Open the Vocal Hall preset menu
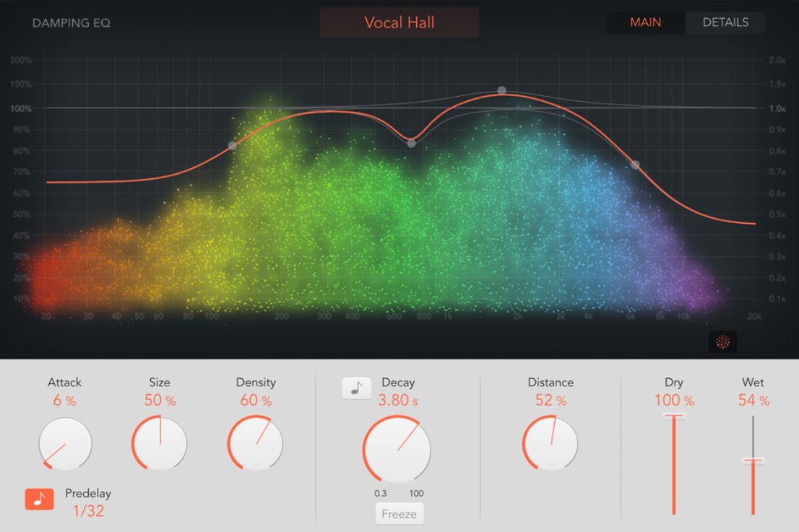The image size is (799, 532). (x=399, y=22)
